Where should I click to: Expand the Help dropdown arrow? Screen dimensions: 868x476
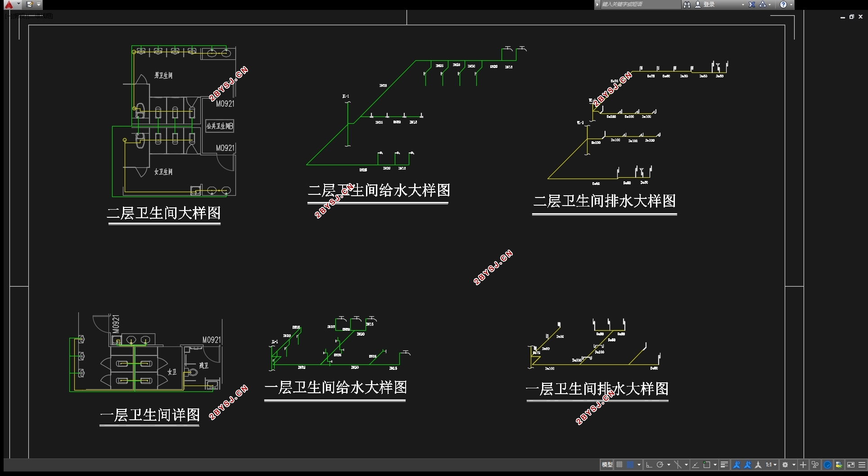click(791, 4)
